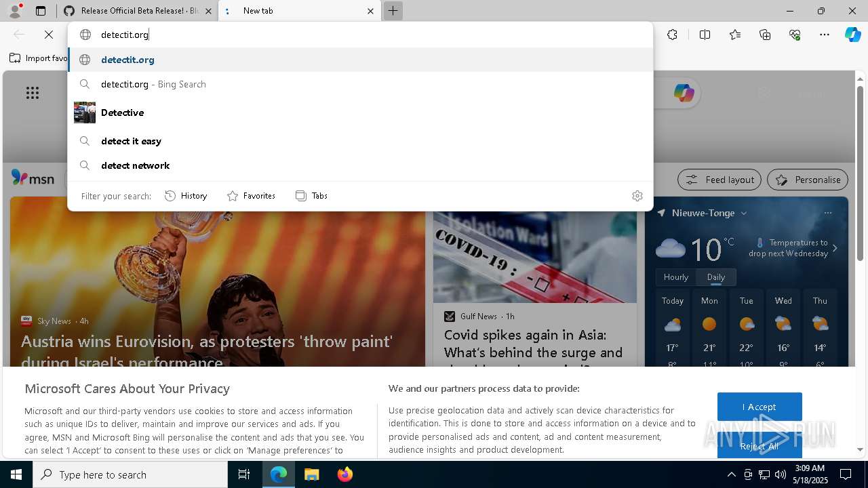This screenshot has height=488, width=868.
Task: Switch weather view to Daily
Action: [x=716, y=277]
